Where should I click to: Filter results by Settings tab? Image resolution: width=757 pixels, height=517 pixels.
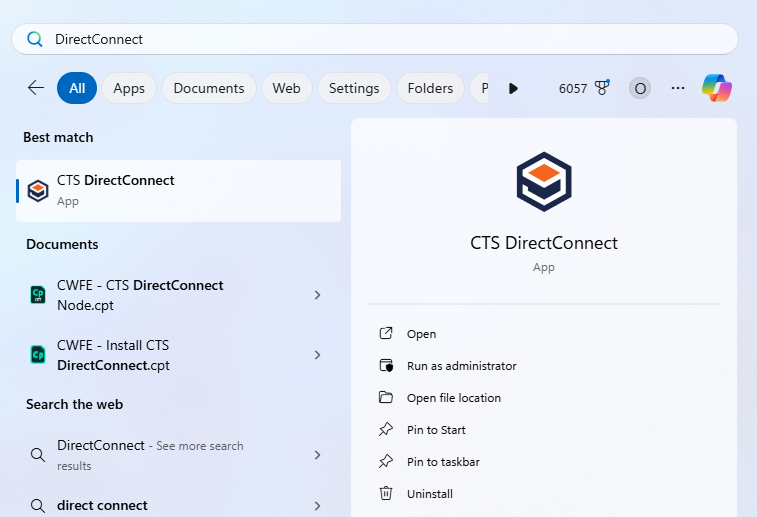point(354,88)
